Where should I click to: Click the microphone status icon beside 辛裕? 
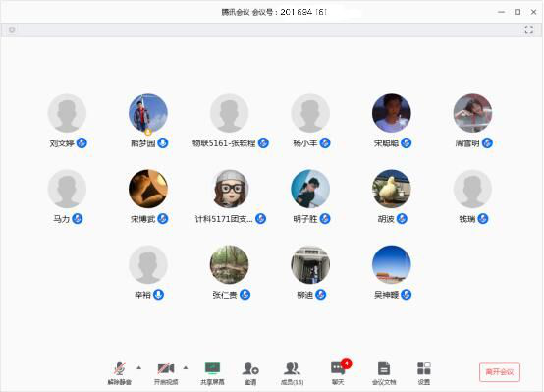click(158, 295)
